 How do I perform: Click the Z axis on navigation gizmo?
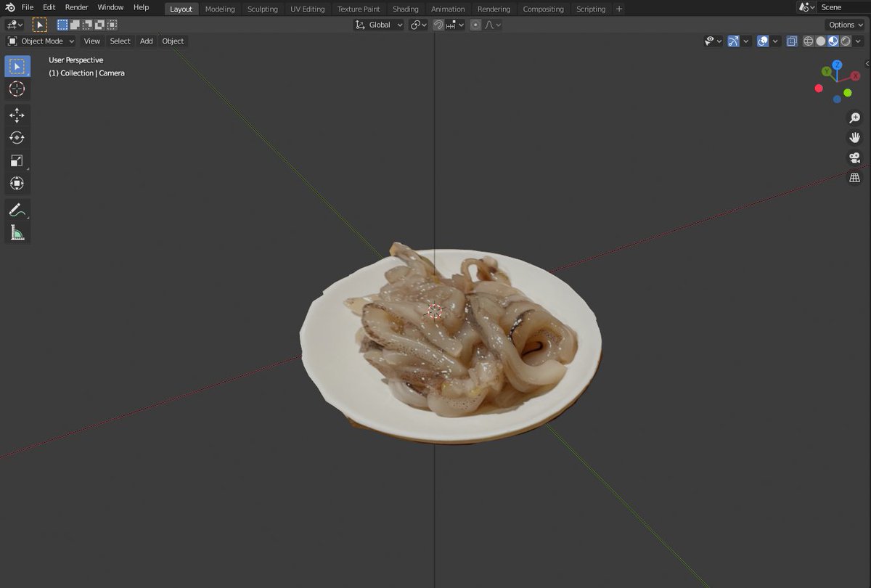pos(837,65)
